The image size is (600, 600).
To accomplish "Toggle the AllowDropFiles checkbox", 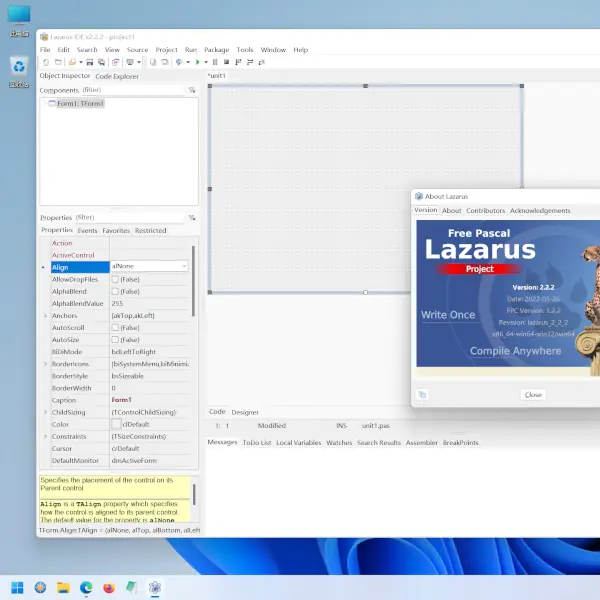I will coord(115,279).
